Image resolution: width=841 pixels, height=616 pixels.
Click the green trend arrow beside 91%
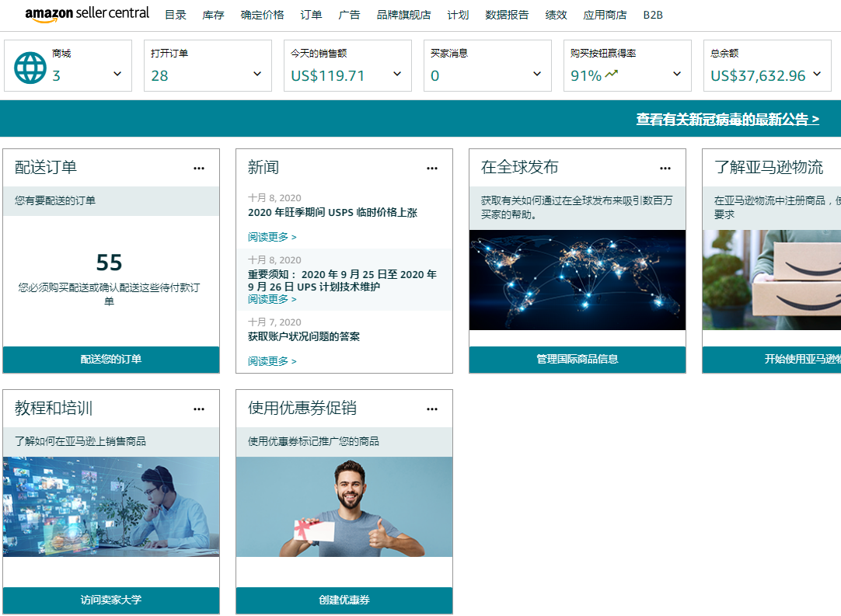pyautogui.click(x=612, y=75)
